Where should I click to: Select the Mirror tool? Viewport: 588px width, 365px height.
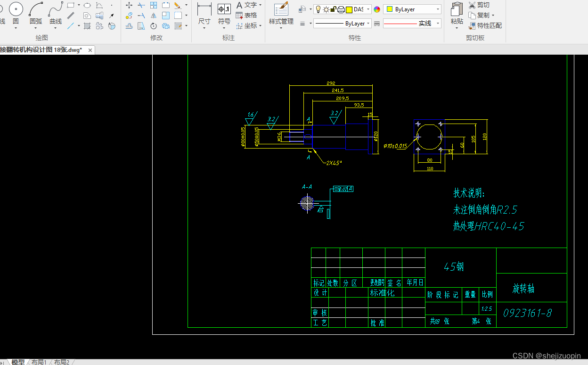[154, 16]
